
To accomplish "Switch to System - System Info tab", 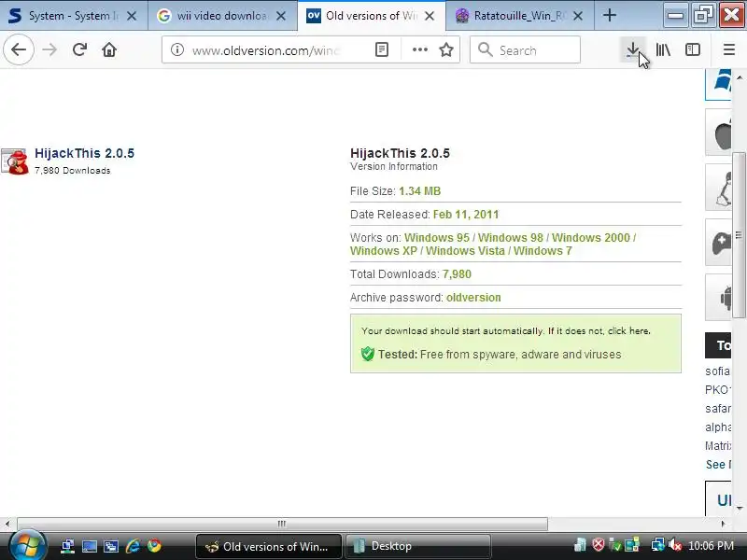I will tap(74, 16).
